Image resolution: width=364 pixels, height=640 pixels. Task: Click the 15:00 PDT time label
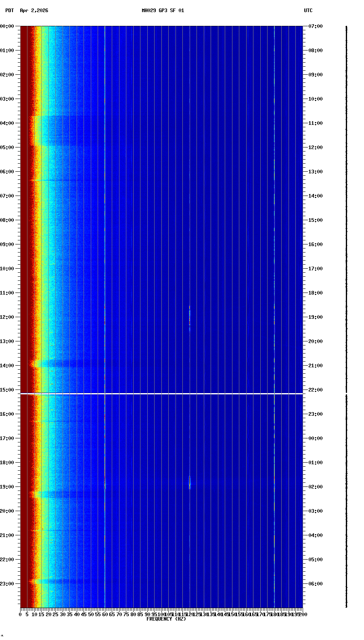[7, 390]
